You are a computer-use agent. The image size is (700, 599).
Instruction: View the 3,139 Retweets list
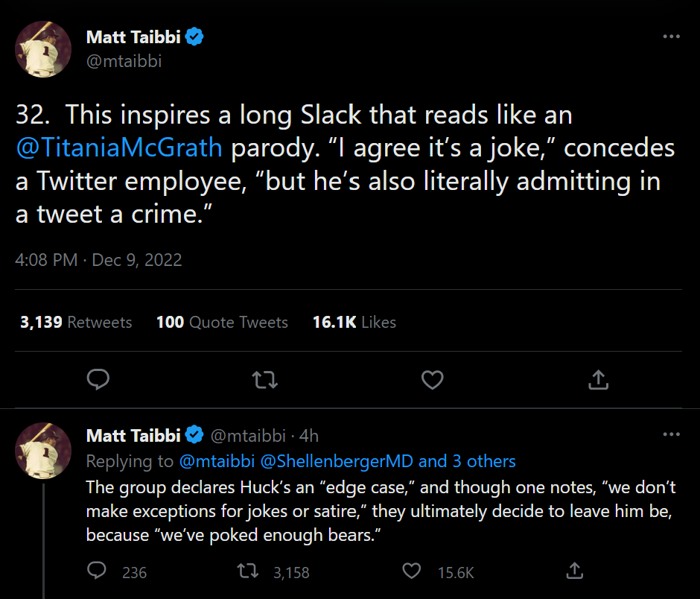76,322
